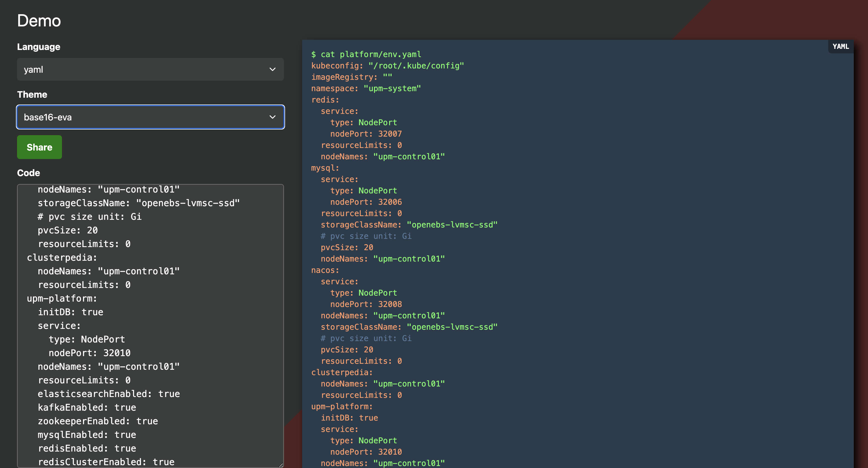Click the Theme label
The width and height of the screenshot is (868, 468).
(x=32, y=95)
